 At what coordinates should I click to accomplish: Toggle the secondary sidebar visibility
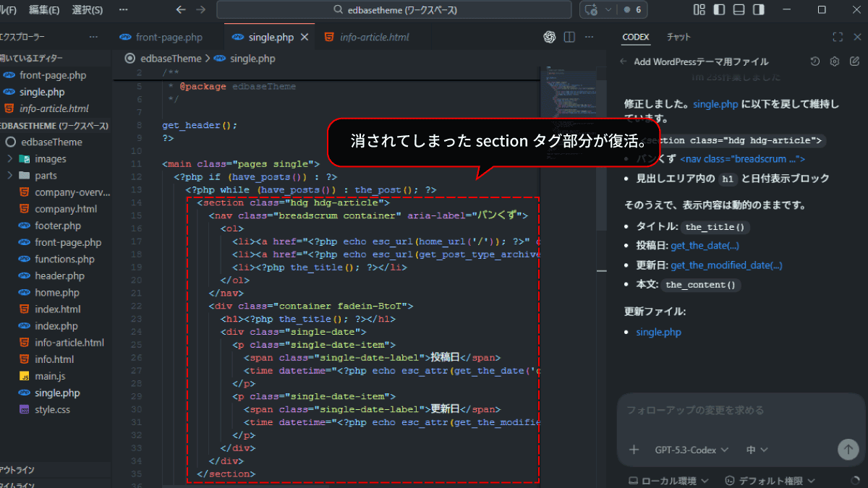click(x=757, y=10)
